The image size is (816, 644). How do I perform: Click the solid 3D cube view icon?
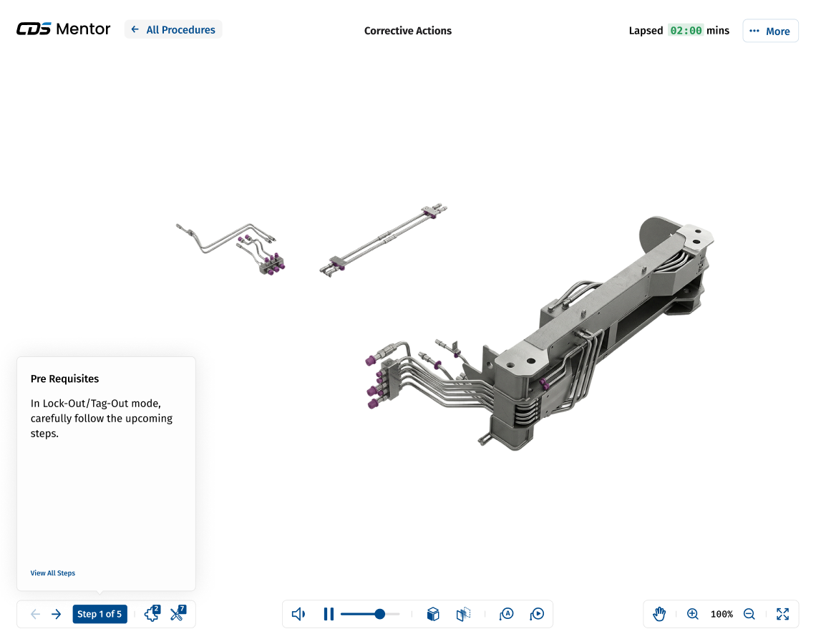(x=433, y=614)
